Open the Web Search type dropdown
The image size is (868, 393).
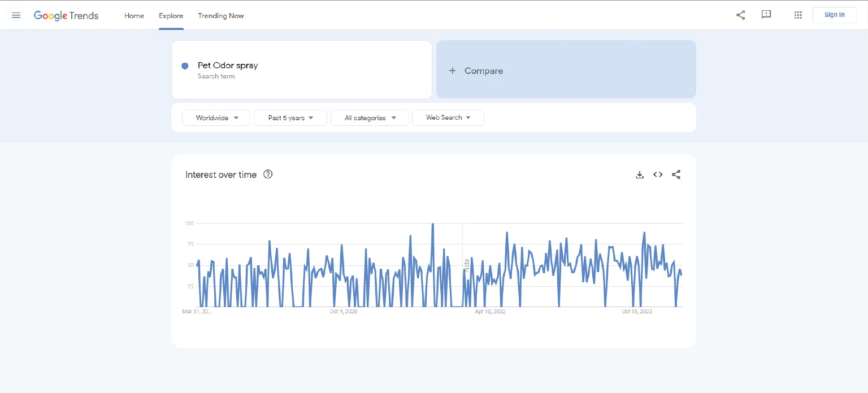(x=448, y=117)
